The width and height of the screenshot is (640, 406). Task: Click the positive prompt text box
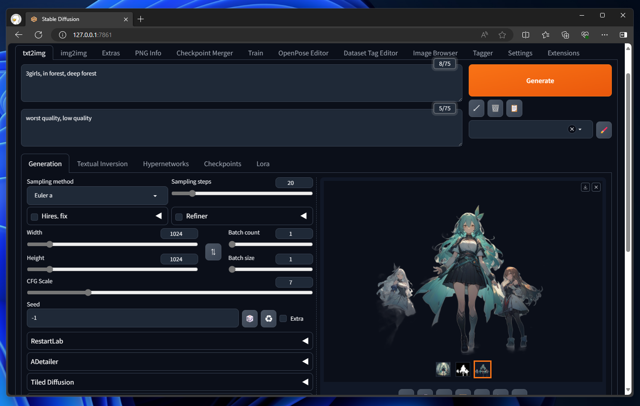(x=242, y=83)
